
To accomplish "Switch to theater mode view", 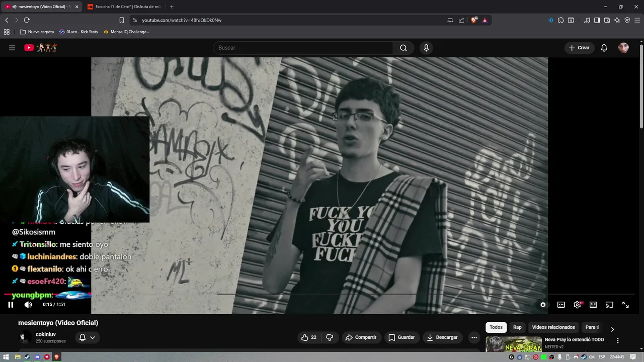I will click(593, 305).
